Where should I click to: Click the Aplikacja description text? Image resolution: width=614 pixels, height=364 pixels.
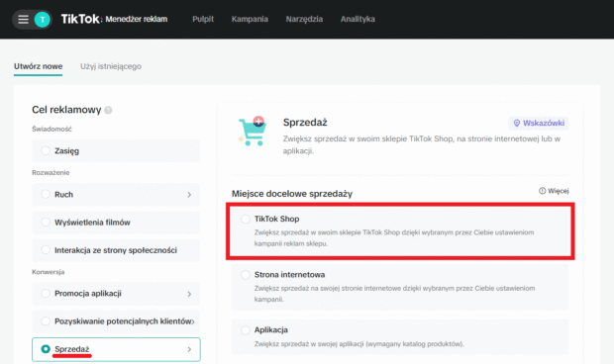[x=359, y=344]
